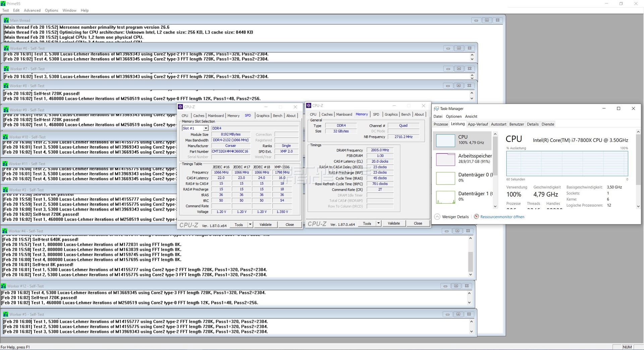Switch to Autostart tab in Task-Manager
The image size is (644, 350).
(498, 124)
